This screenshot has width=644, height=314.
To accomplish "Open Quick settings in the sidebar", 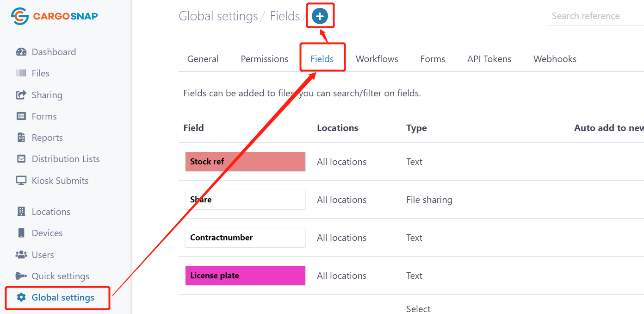I will [x=52, y=276].
